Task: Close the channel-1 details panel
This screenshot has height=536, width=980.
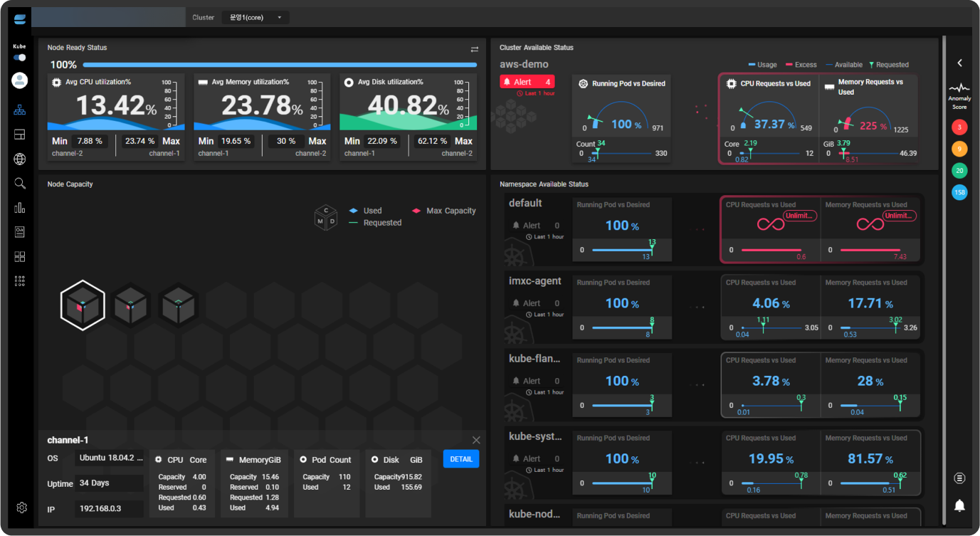Action: (476, 440)
